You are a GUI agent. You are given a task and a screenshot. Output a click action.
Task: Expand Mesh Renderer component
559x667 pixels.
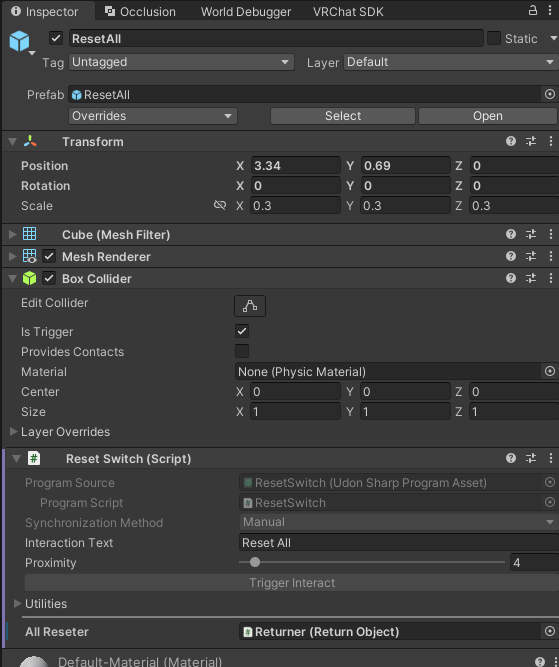[x=12, y=256]
